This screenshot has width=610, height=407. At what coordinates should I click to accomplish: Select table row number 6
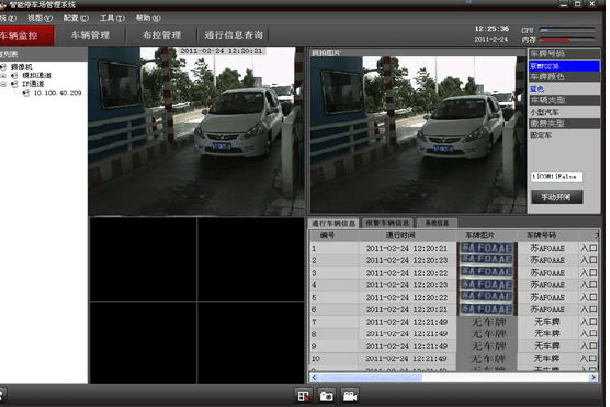pos(453,309)
